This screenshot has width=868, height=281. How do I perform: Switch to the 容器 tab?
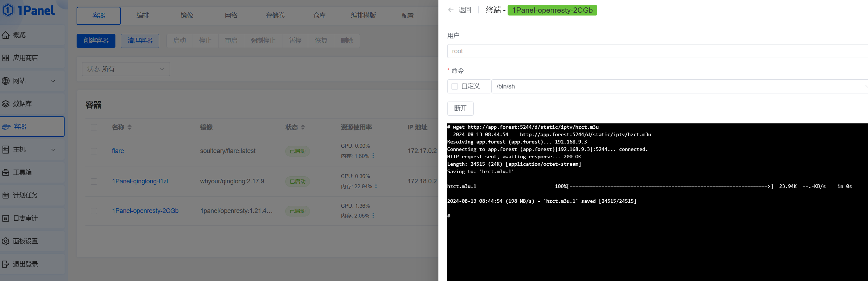[98, 16]
